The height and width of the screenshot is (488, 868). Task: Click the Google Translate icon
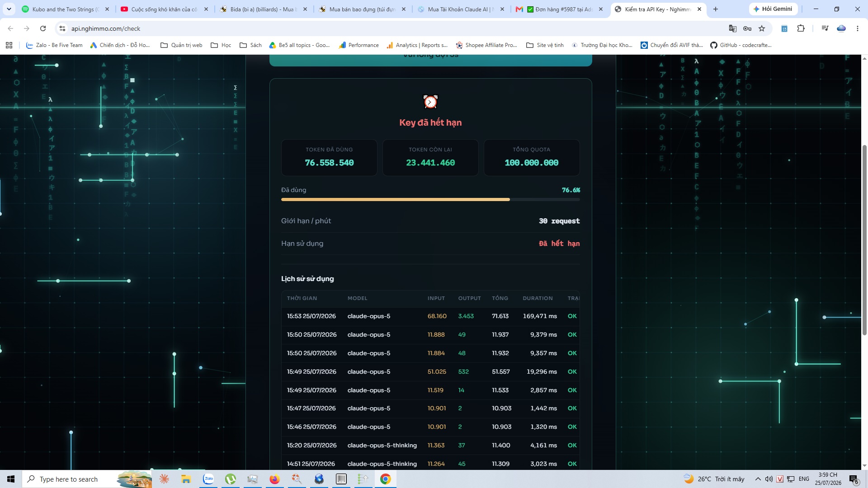(x=733, y=28)
